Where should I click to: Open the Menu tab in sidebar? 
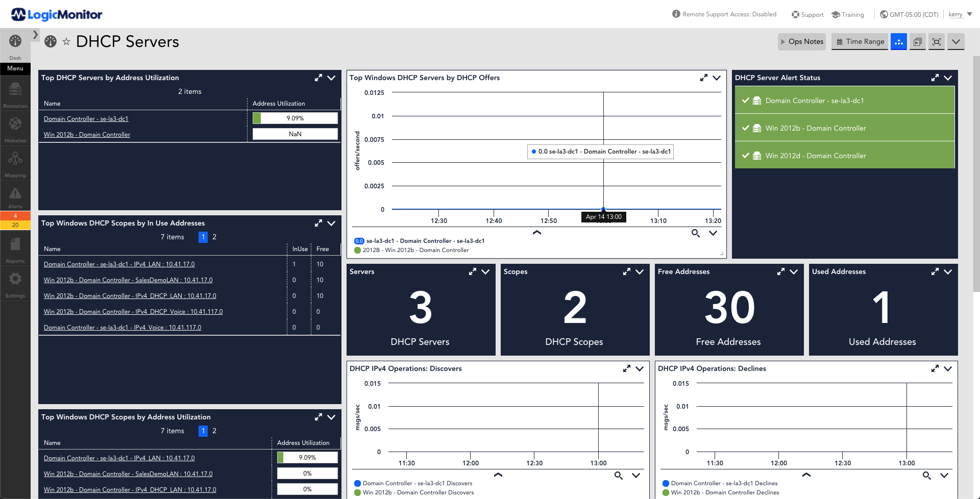[15, 68]
